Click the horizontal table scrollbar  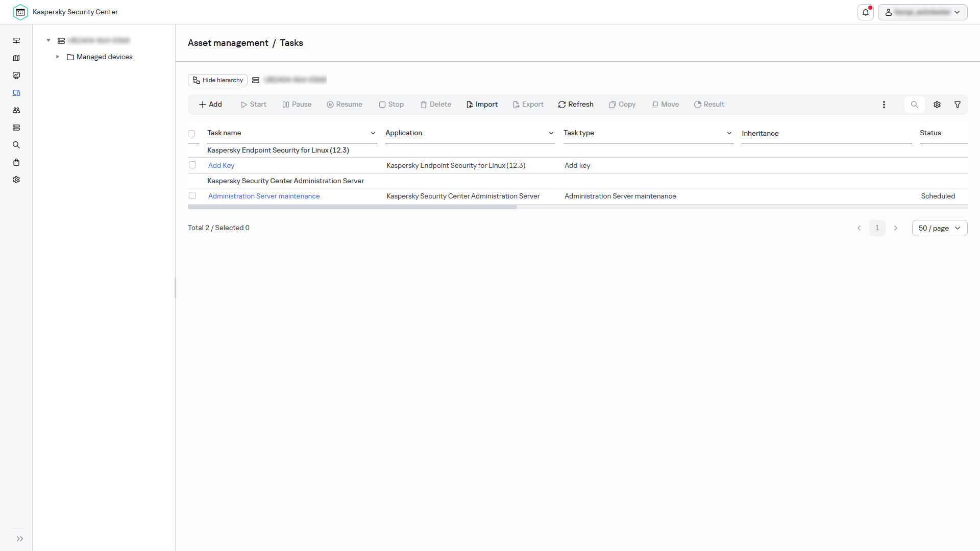(352, 207)
